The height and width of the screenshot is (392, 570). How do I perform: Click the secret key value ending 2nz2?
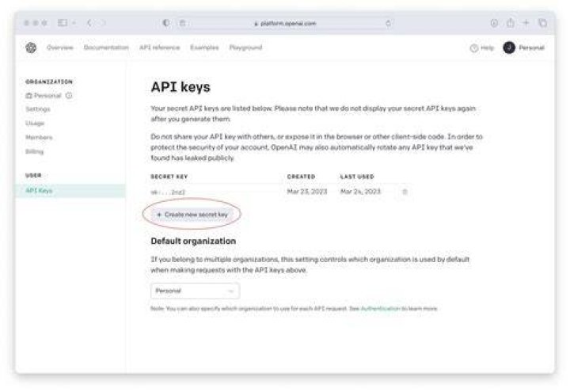click(169, 192)
